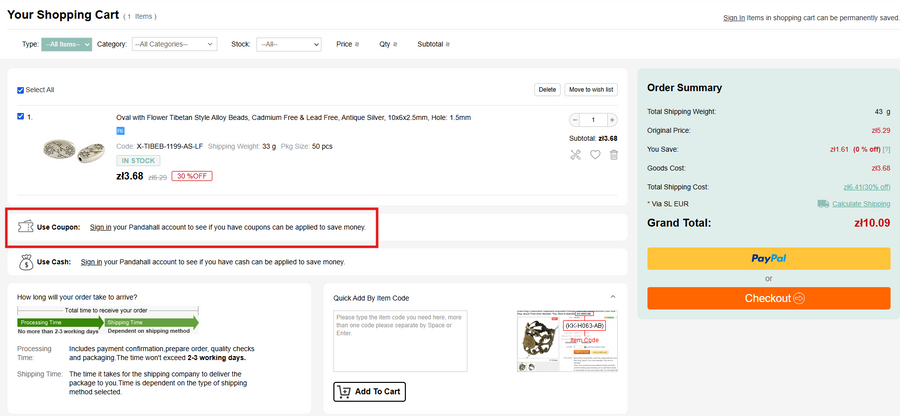This screenshot has height=416, width=900.
Task: Increase item quantity with plus button
Action: click(612, 120)
